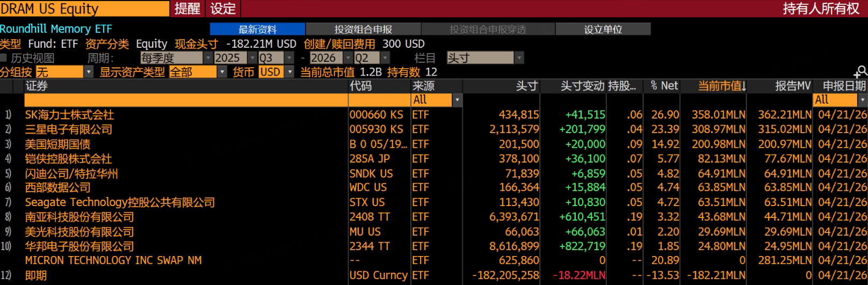Click the 持有人所有权 title
The width and height of the screenshot is (868, 285).
point(821,9)
